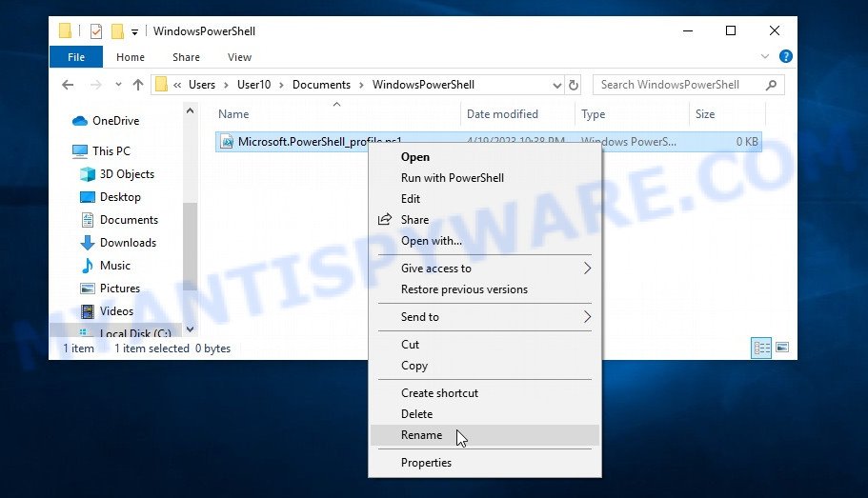Open the File ribbon tab
This screenshot has height=498, width=868.
coord(76,57)
